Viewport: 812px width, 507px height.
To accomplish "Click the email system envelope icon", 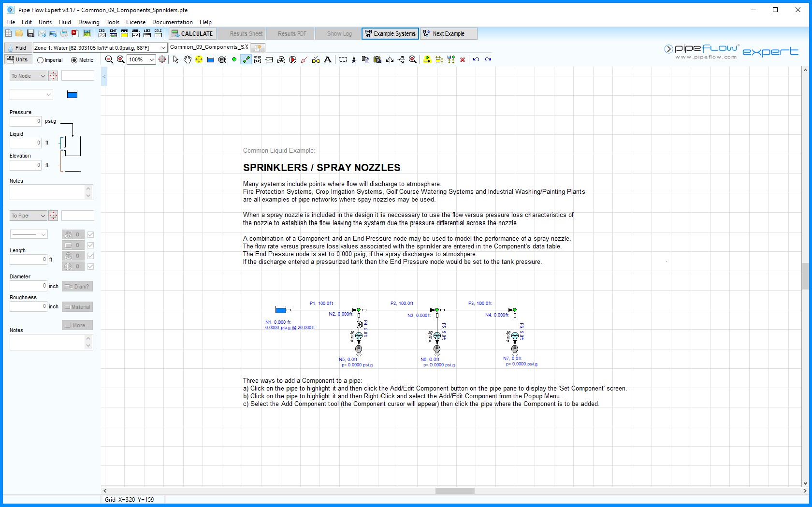I will pyautogui.click(x=42, y=33).
